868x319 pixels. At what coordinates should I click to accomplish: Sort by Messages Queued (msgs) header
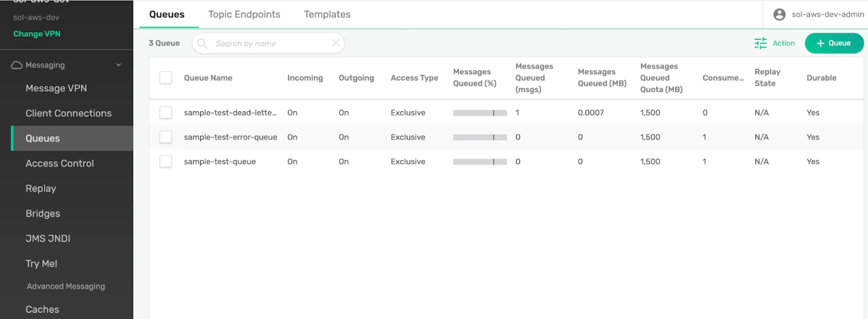click(534, 78)
